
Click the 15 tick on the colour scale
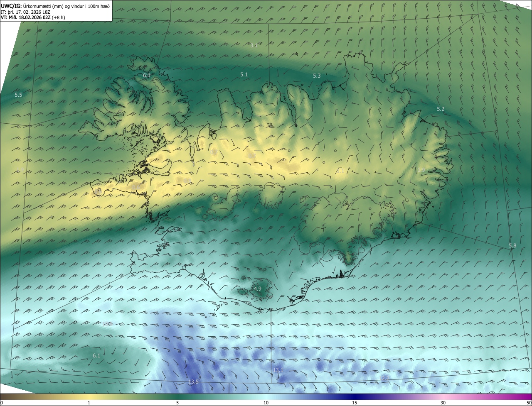[x=355, y=403]
